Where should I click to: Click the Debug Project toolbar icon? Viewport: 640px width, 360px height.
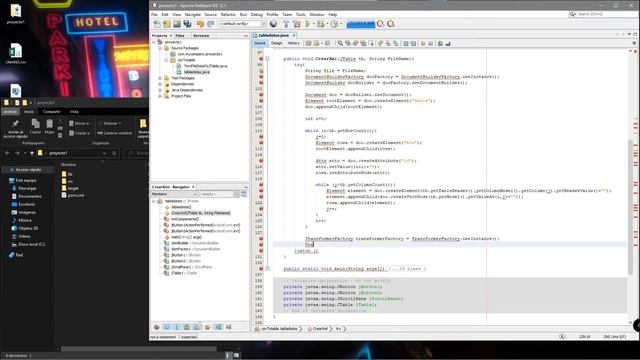321,24
